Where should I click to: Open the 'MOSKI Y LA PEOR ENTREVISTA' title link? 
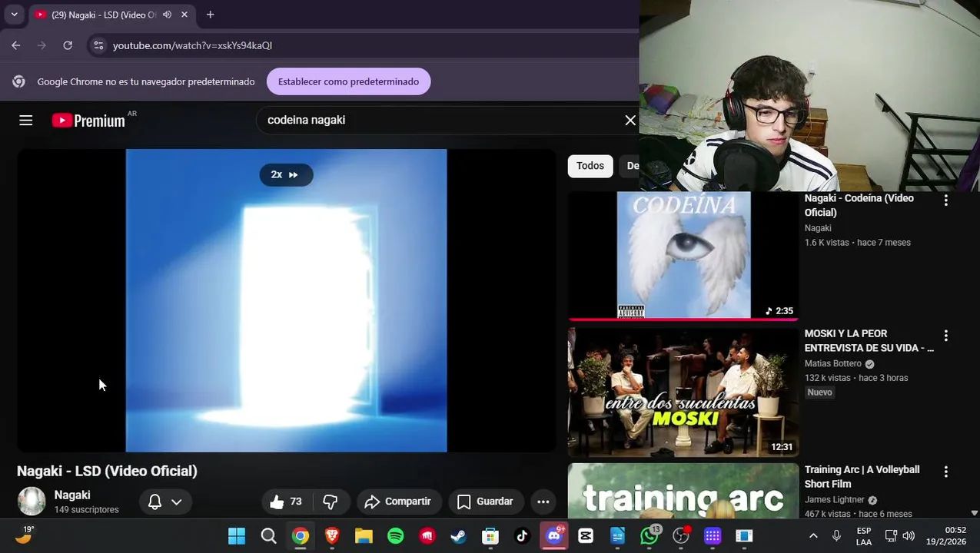click(869, 340)
